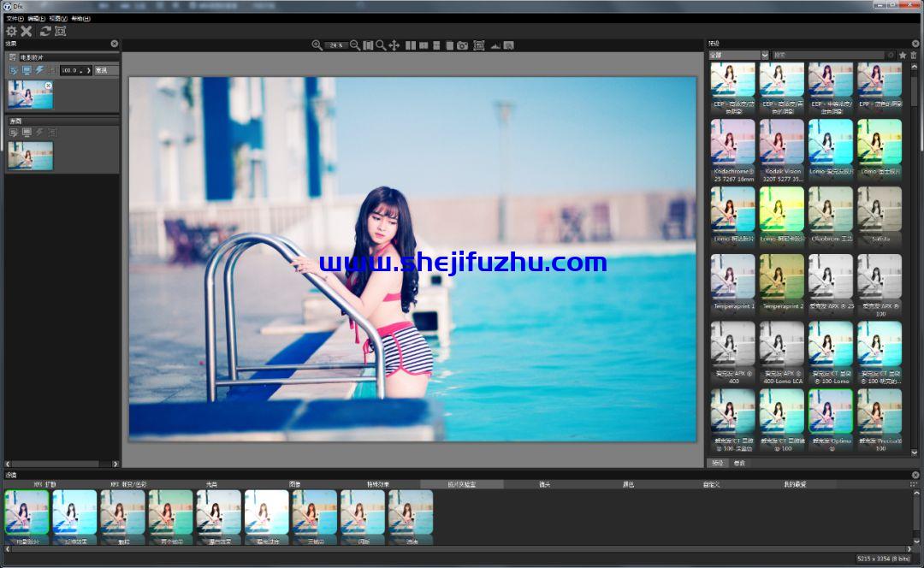Toggle the monitor icon on the original layer
Viewport: 924px width, 568px height.
tap(27, 133)
